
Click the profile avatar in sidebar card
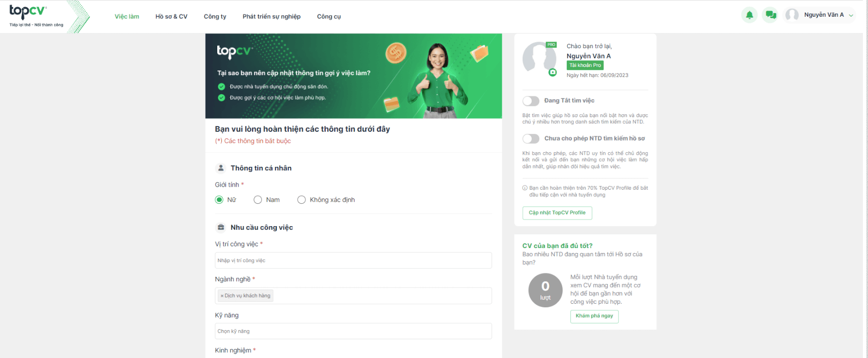point(539,58)
